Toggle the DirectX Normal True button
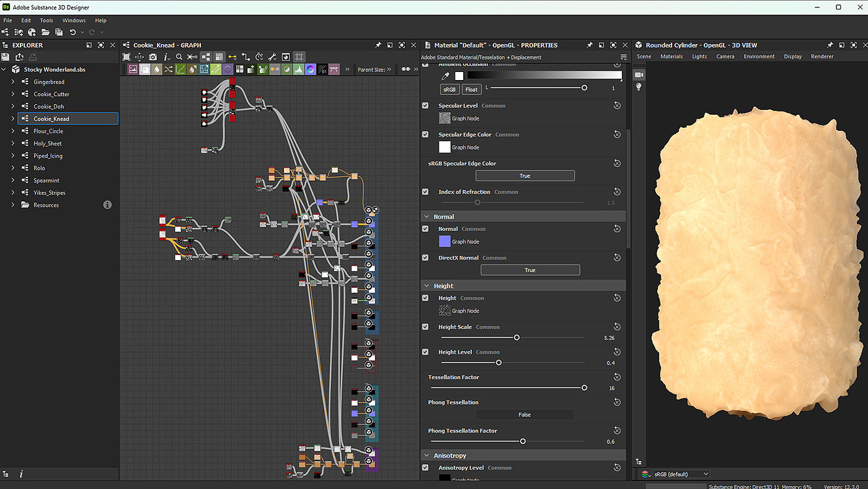The image size is (868, 489). click(x=530, y=270)
